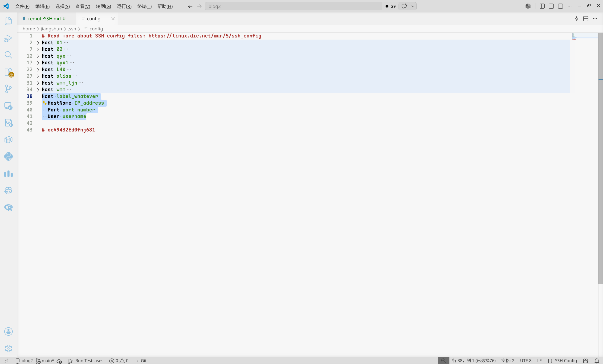Click .ssh in breadcrumb path
The image size is (603, 364).
[72, 29]
